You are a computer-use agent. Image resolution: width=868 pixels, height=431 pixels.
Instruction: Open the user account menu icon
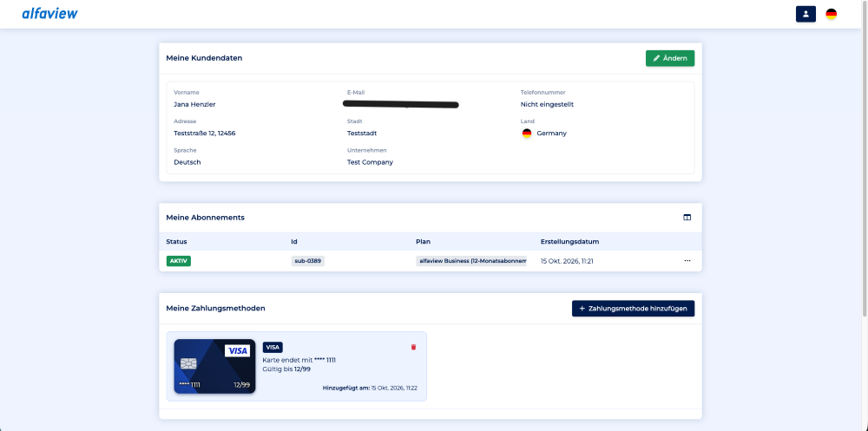(806, 15)
